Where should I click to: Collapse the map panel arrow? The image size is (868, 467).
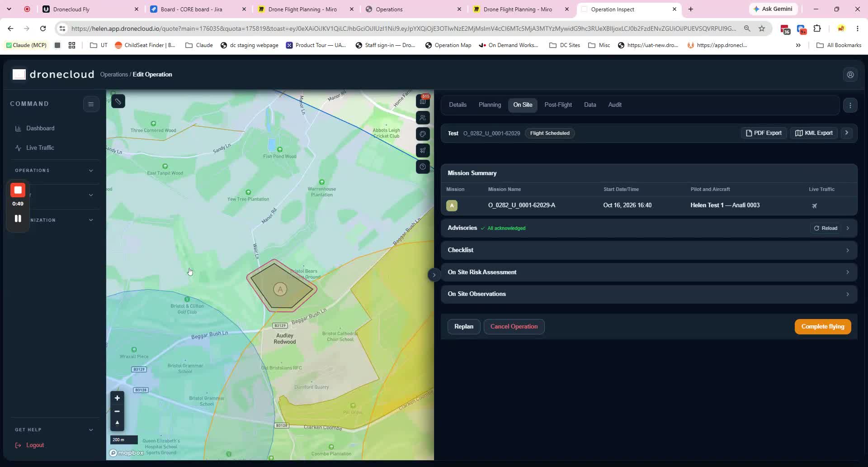click(434, 275)
